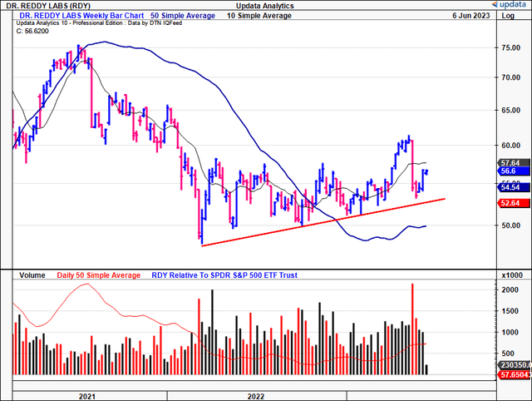Click 'RDY Relative To SPDR S&P 500 ETF Trust' label
The image size is (532, 401).
tap(224, 275)
